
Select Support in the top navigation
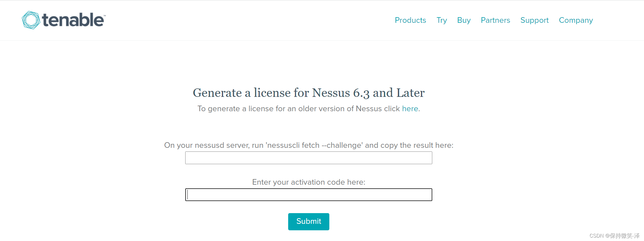534,20
